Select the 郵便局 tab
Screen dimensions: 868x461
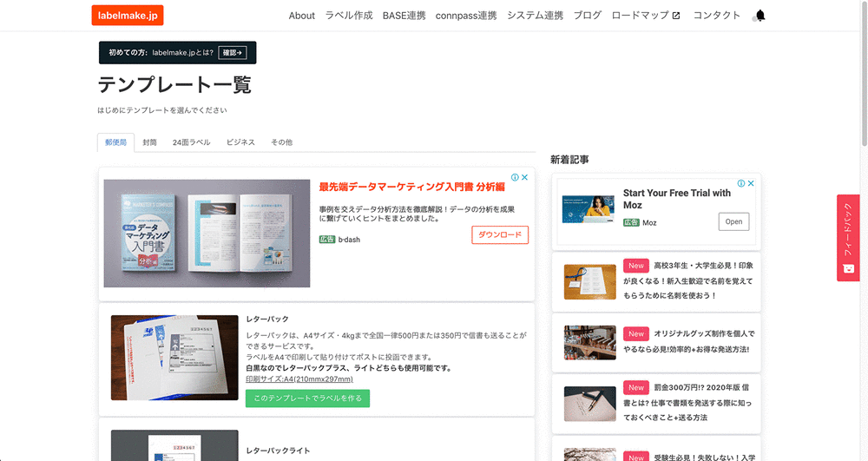(x=115, y=142)
